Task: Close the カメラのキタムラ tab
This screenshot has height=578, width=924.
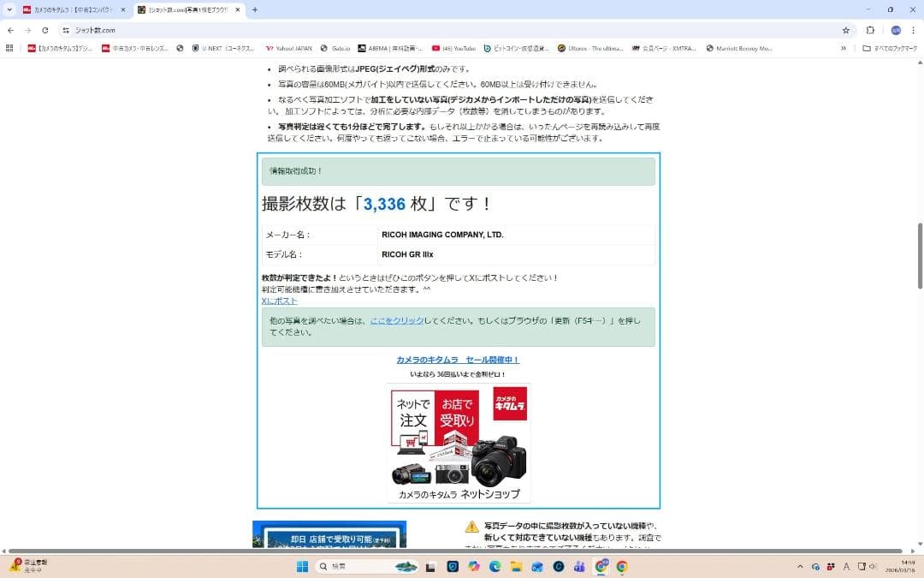Action: (x=123, y=10)
